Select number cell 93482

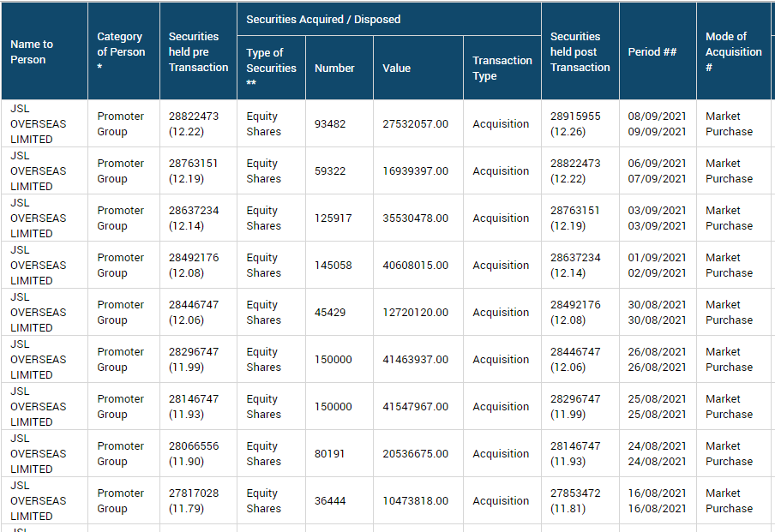coord(339,123)
